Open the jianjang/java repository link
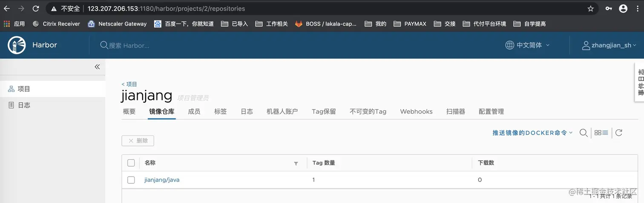This screenshot has height=203, width=644. click(x=162, y=180)
